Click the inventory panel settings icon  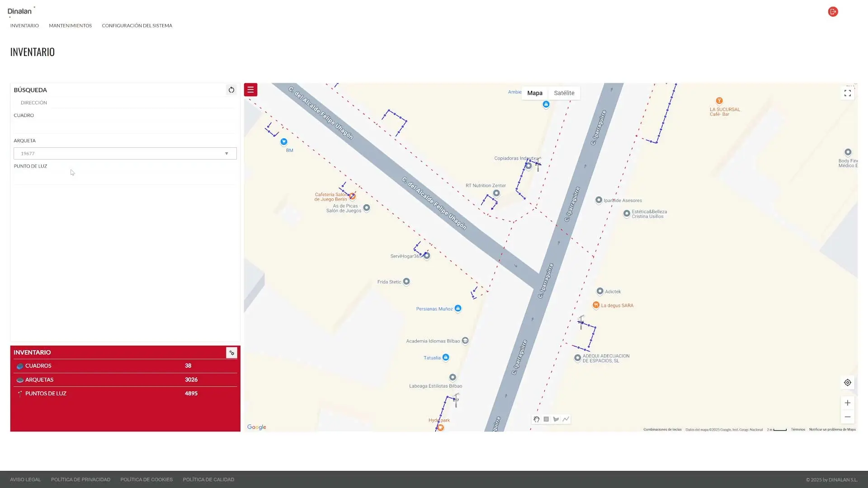pos(231,353)
